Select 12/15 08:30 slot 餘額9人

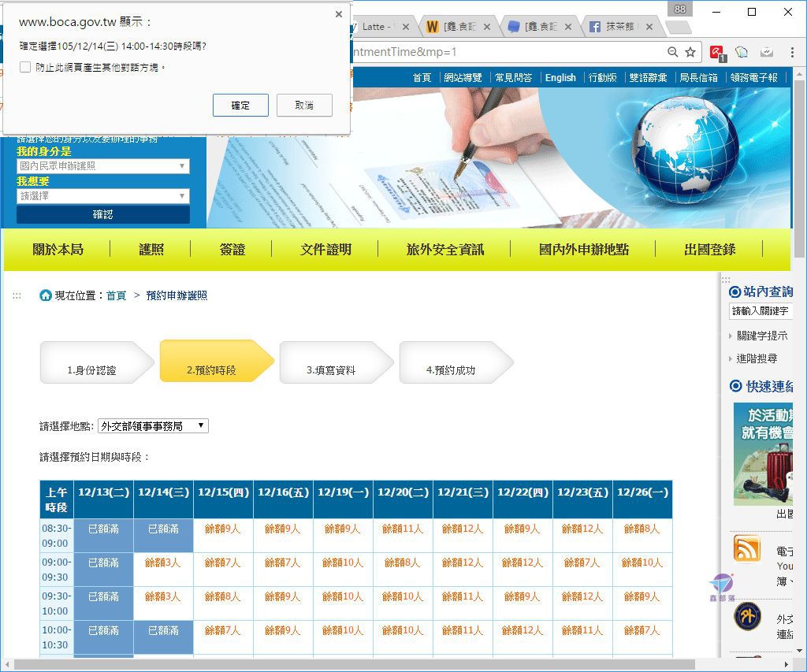(223, 529)
